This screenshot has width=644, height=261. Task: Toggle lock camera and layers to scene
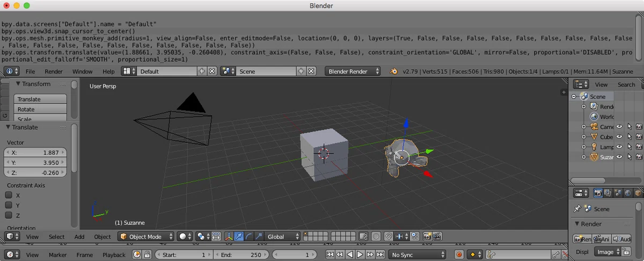363,236
